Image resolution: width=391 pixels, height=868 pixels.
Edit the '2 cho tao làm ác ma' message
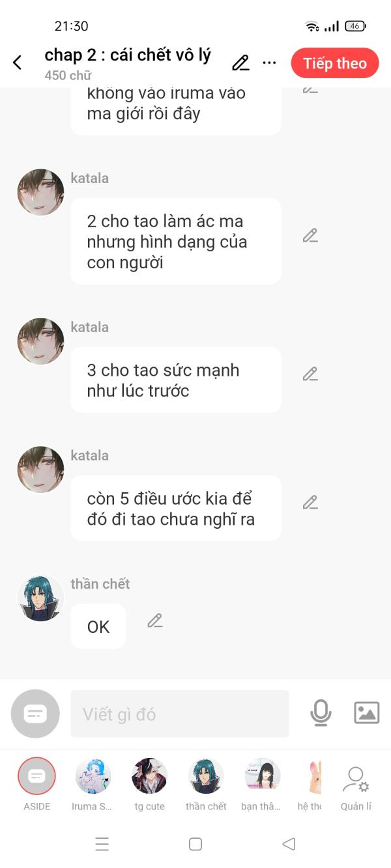(x=310, y=236)
